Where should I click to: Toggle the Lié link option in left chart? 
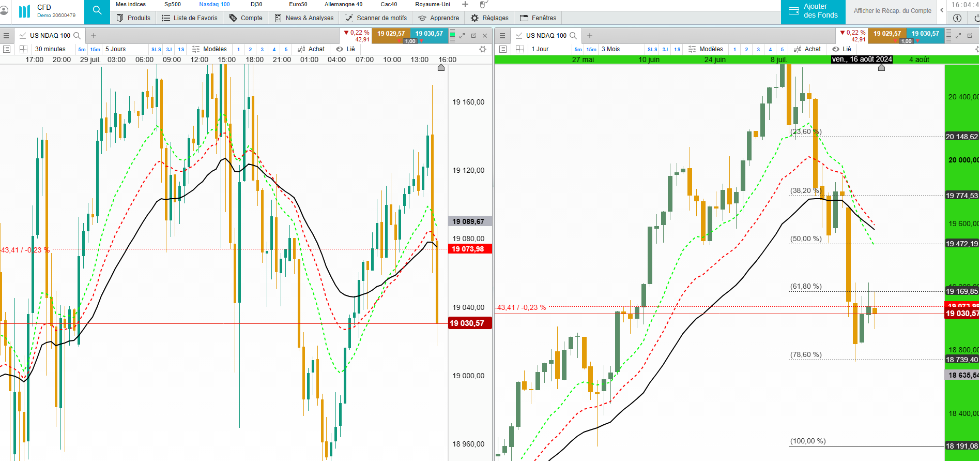(346, 49)
